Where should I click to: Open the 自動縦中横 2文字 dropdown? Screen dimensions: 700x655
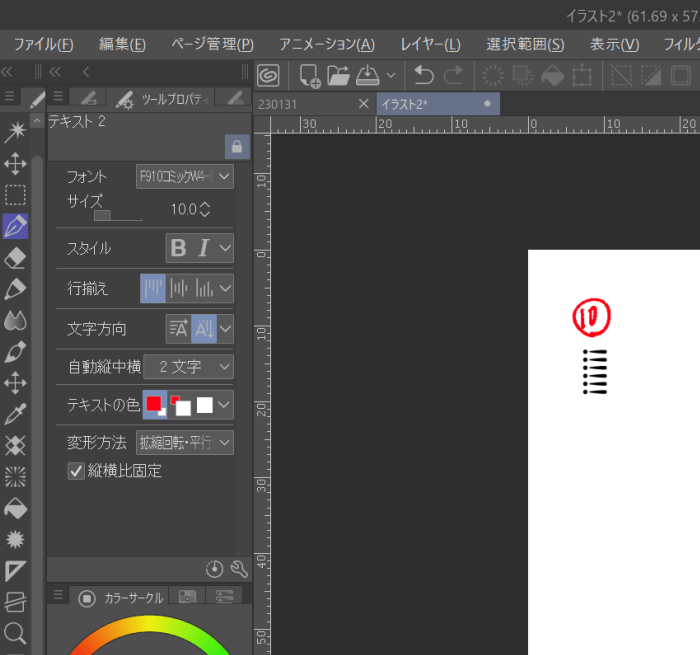pos(188,367)
